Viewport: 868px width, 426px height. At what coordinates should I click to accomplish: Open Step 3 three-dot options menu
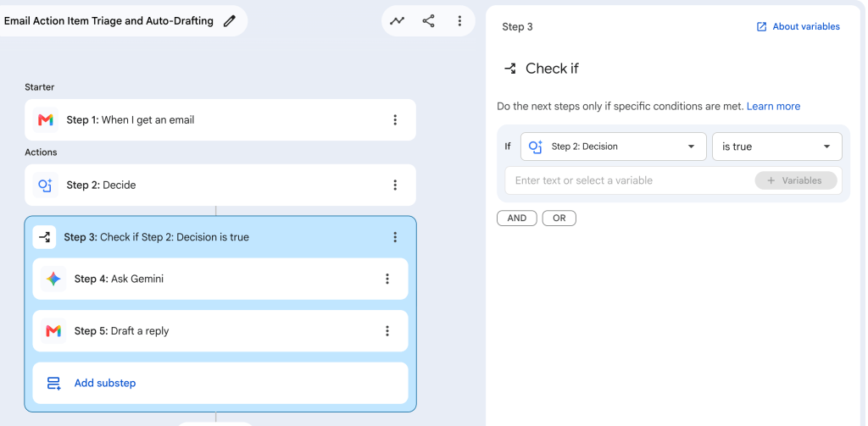click(x=395, y=237)
